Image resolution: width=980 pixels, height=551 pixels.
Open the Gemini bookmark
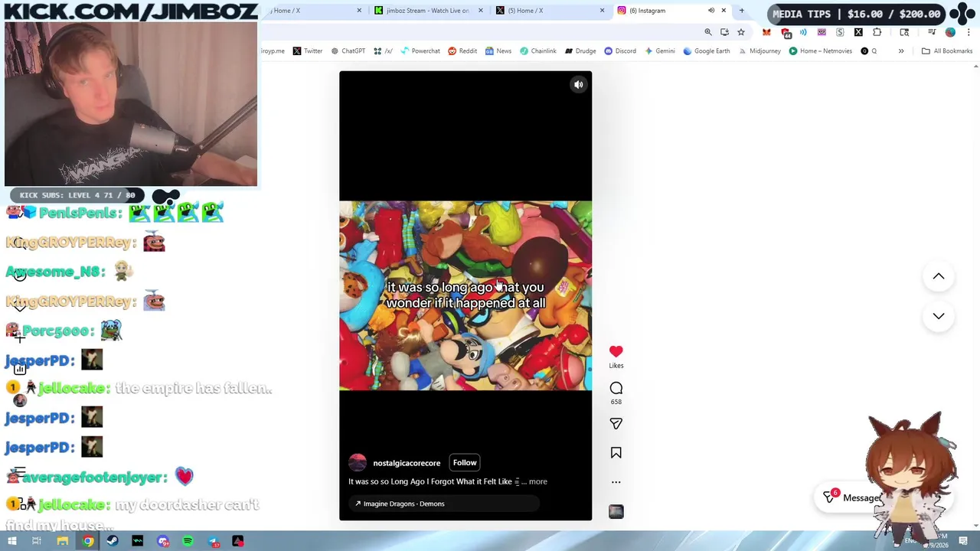tap(659, 51)
